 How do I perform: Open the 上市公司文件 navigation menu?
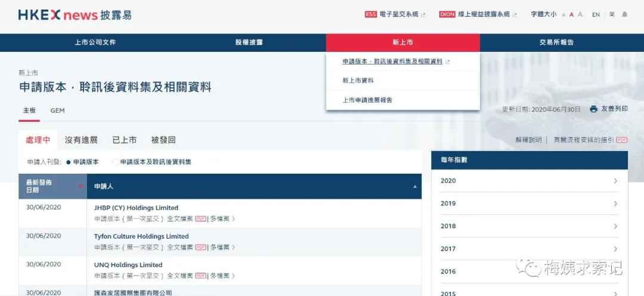click(95, 42)
